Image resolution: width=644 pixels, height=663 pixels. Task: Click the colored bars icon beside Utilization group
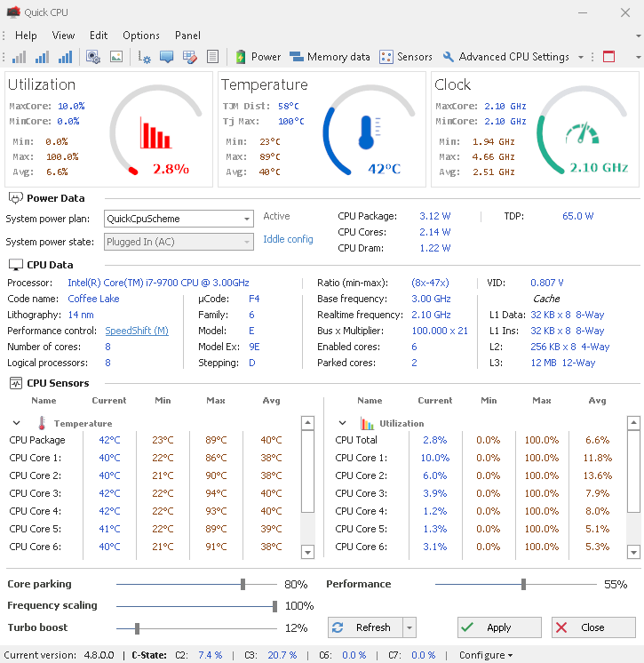[367, 423]
